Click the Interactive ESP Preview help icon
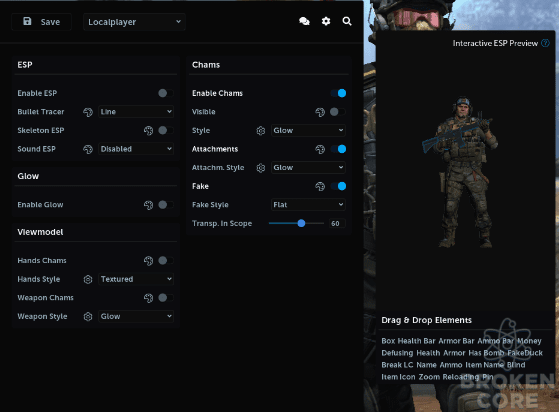Image resolution: width=559 pixels, height=412 pixels. click(x=545, y=43)
